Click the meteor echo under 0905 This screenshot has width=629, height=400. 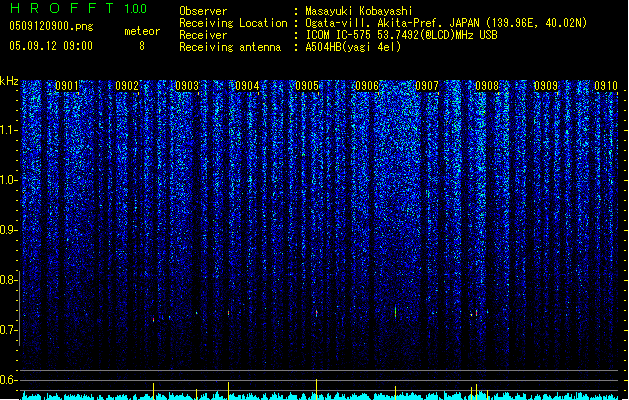(317, 313)
